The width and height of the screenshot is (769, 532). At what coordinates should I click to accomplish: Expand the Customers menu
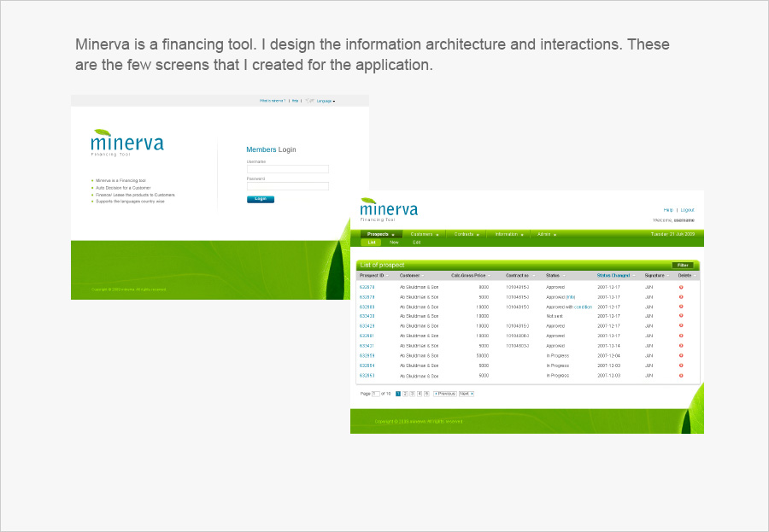coord(425,234)
